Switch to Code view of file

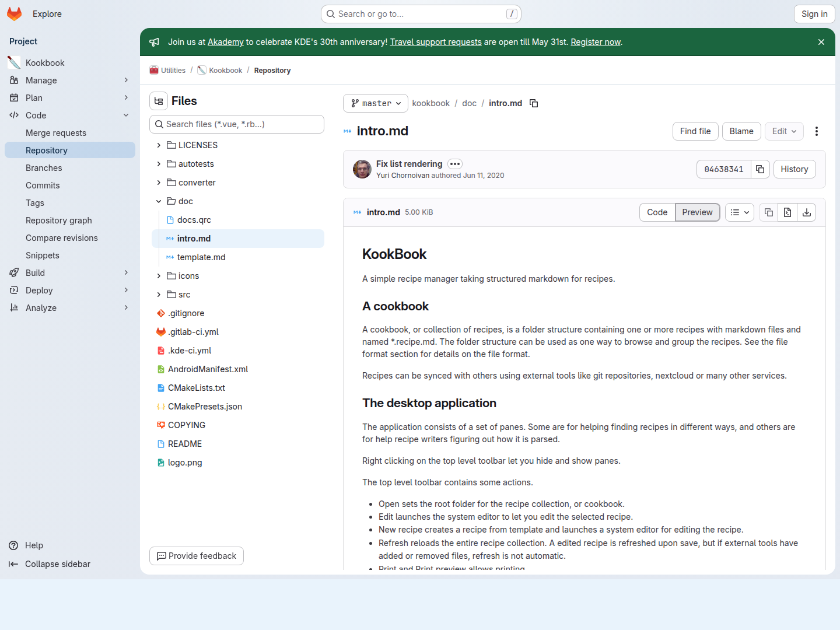(x=657, y=212)
